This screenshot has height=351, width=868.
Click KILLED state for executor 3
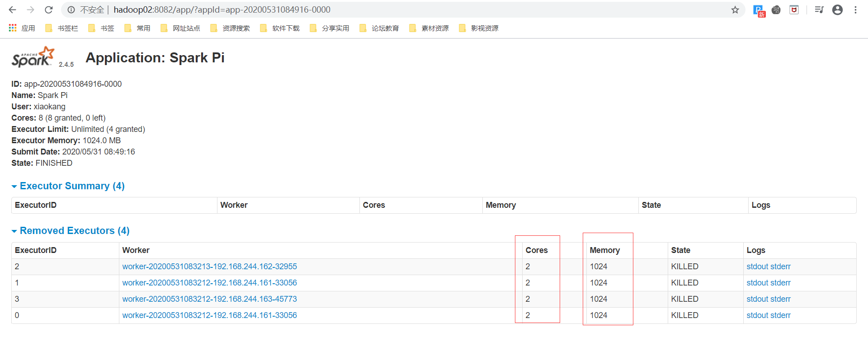tap(684, 299)
